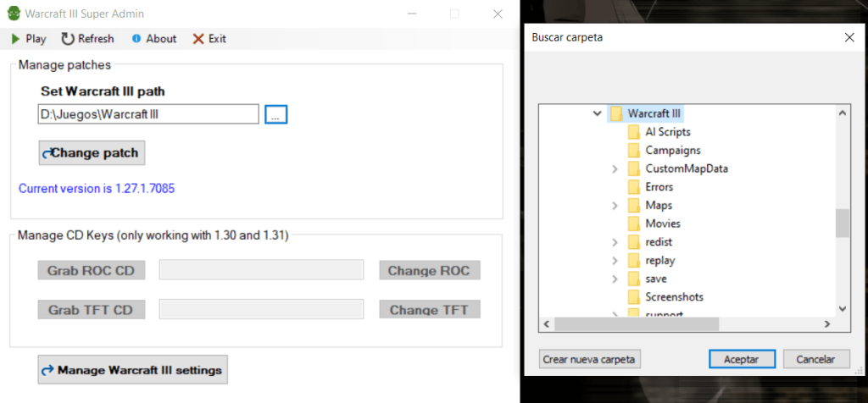This screenshot has height=403, width=868.
Task: Select the Screenshots folder
Action: (x=674, y=297)
